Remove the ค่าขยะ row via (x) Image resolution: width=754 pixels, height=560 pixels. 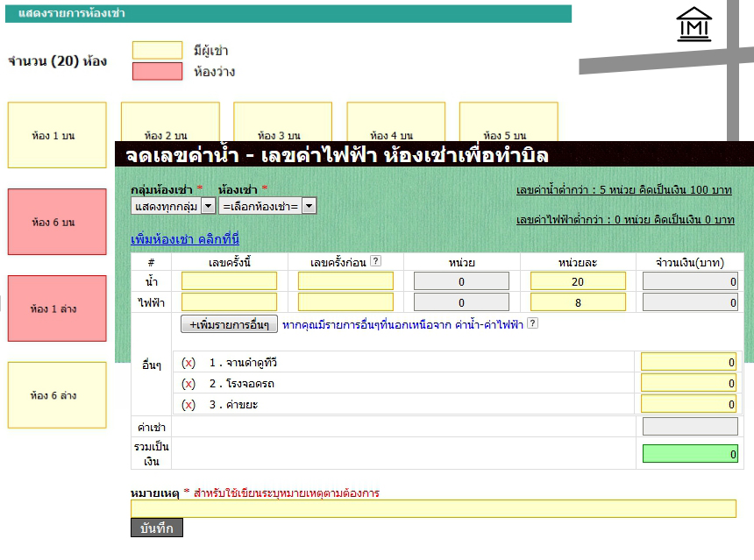click(x=188, y=405)
